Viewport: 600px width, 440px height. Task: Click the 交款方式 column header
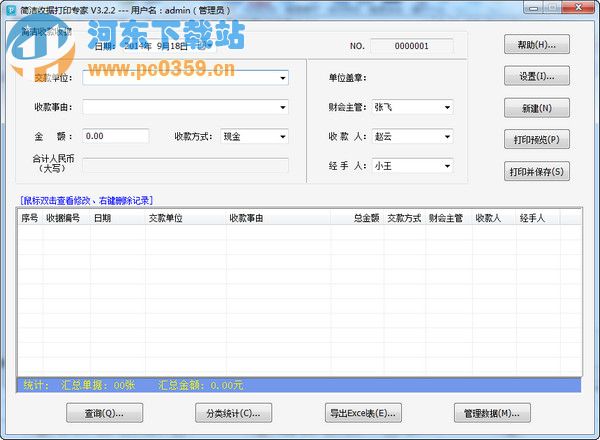[x=404, y=218]
